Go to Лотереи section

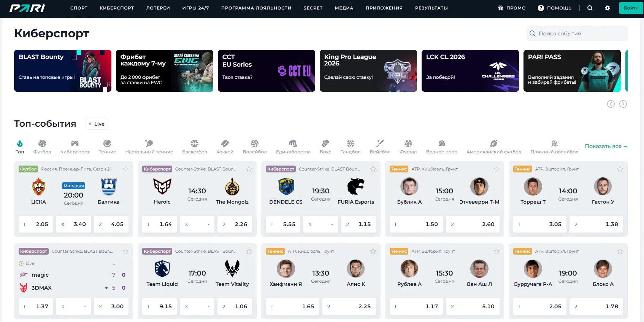click(158, 8)
